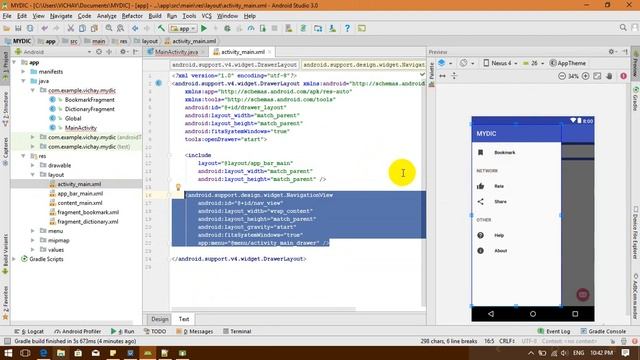Click the Synchronize toolbar icon
The image size is (640, 360).
coord(30,28)
